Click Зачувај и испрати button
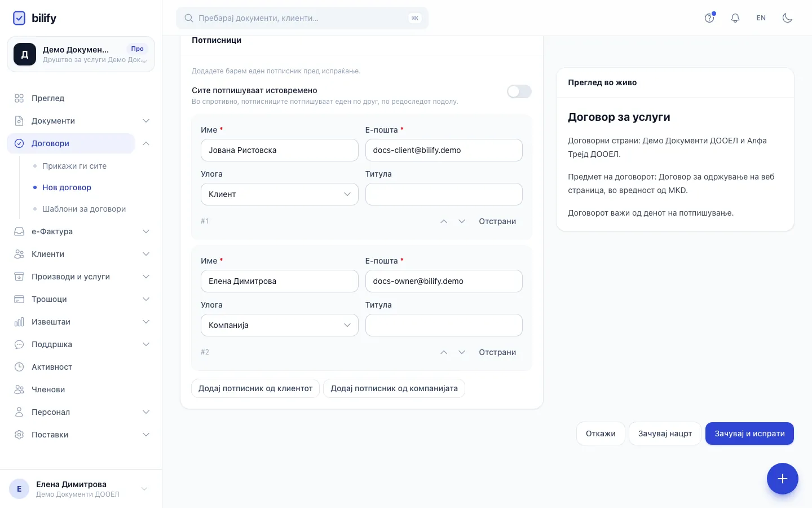This screenshot has width=812, height=508. click(749, 433)
